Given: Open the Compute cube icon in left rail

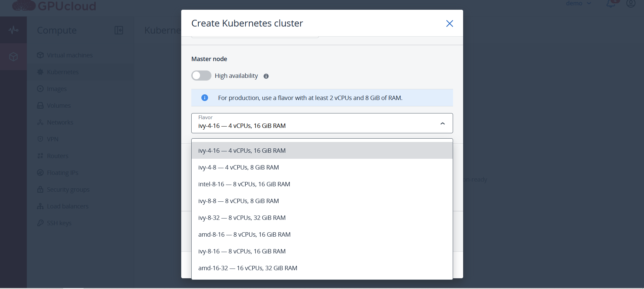Looking at the screenshot, I should [x=13, y=57].
